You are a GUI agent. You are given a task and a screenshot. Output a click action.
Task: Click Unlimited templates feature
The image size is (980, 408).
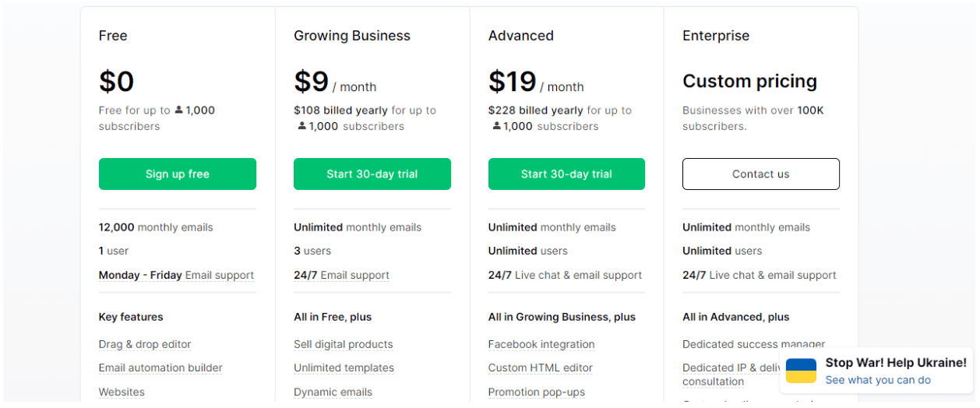344,368
